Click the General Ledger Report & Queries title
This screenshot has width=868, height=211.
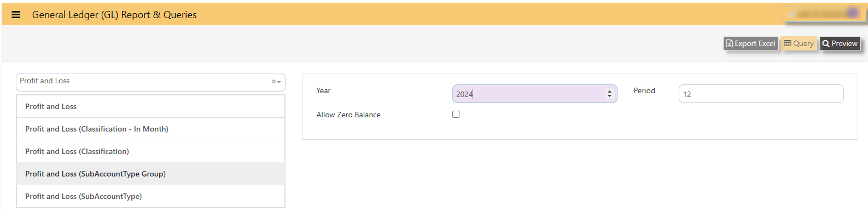(114, 15)
